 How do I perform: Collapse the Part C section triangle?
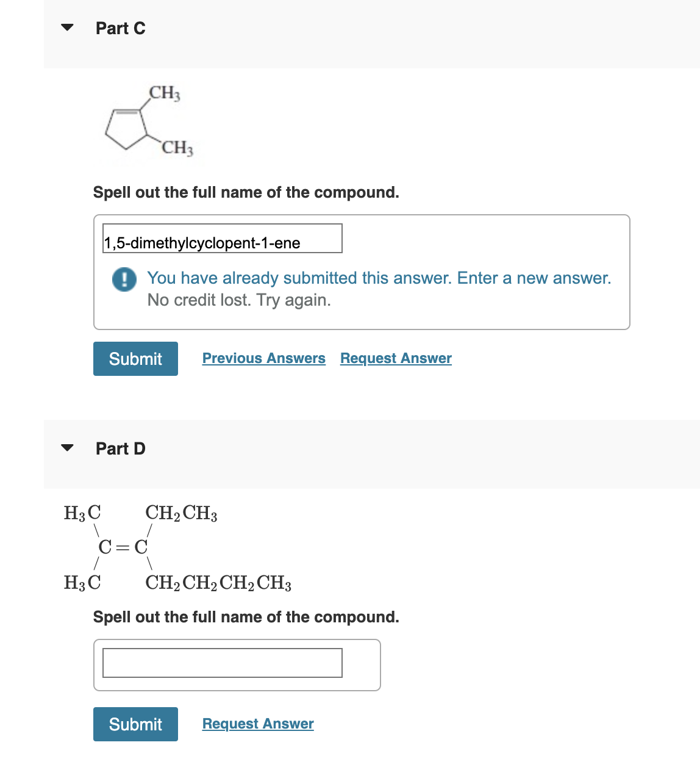[x=68, y=27]
